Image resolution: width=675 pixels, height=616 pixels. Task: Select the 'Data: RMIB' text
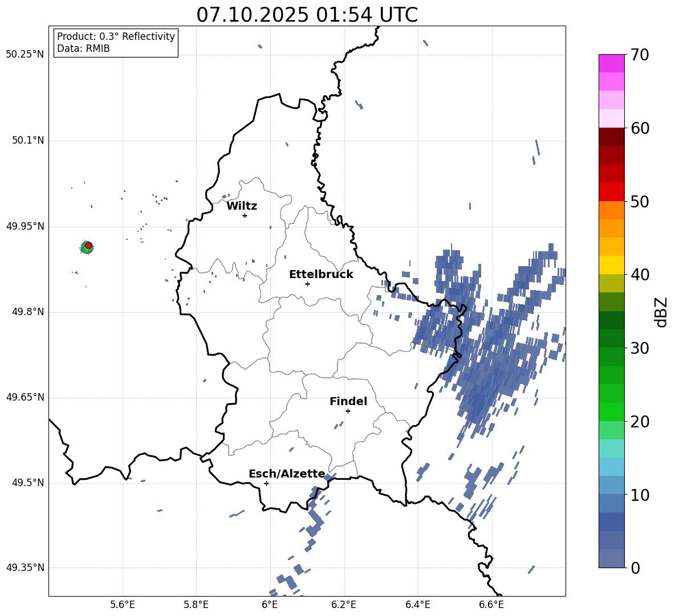pyautogui.click(x=83, y=48)
